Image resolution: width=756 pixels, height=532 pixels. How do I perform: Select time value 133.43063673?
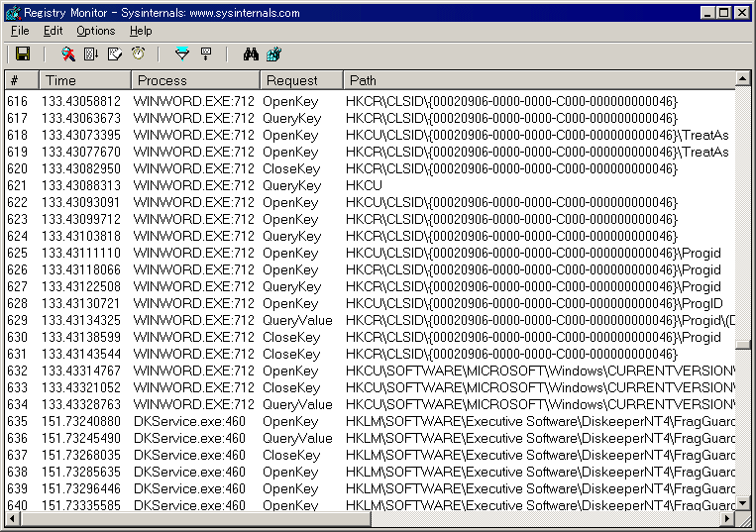tap(81, 118)
